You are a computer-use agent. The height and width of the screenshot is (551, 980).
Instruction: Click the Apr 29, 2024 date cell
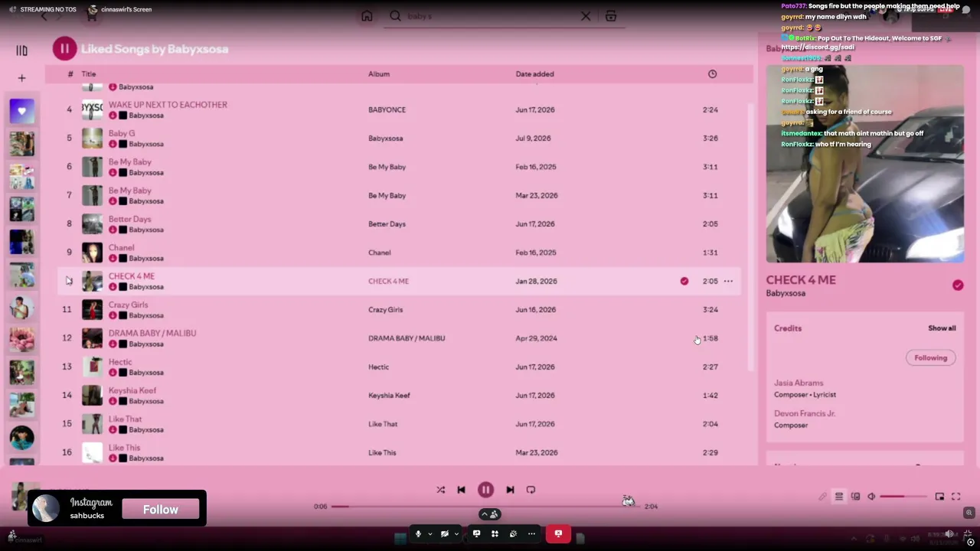click(537, 338)
